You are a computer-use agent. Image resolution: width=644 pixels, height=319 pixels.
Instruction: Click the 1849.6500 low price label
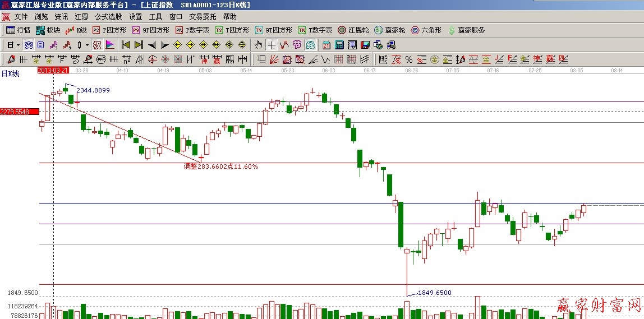tap(434, 293)
